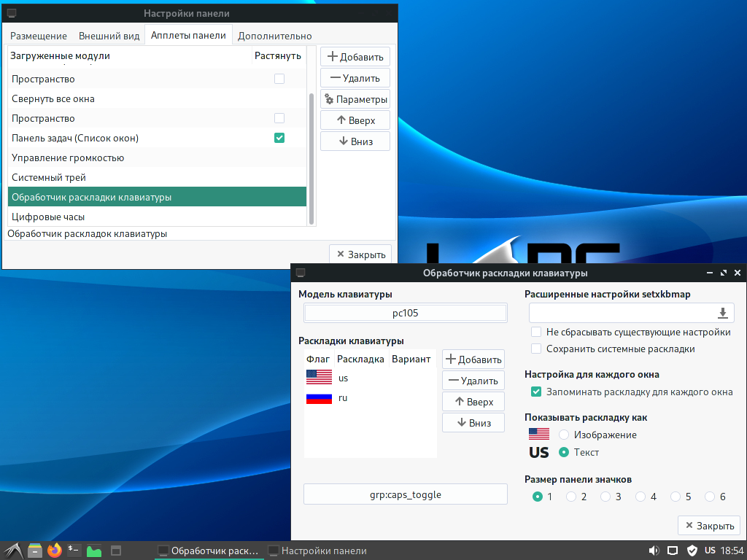Choose icon panel size 4

coord(640,497)
